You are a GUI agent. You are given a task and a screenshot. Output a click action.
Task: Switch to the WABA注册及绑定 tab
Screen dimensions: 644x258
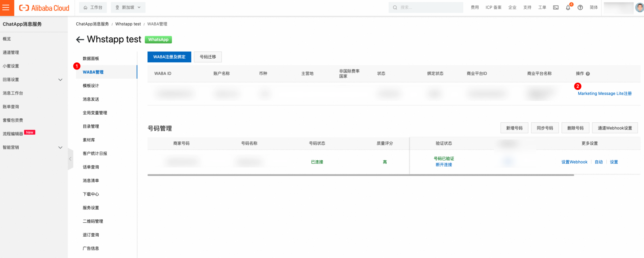[x=169, y=57]
